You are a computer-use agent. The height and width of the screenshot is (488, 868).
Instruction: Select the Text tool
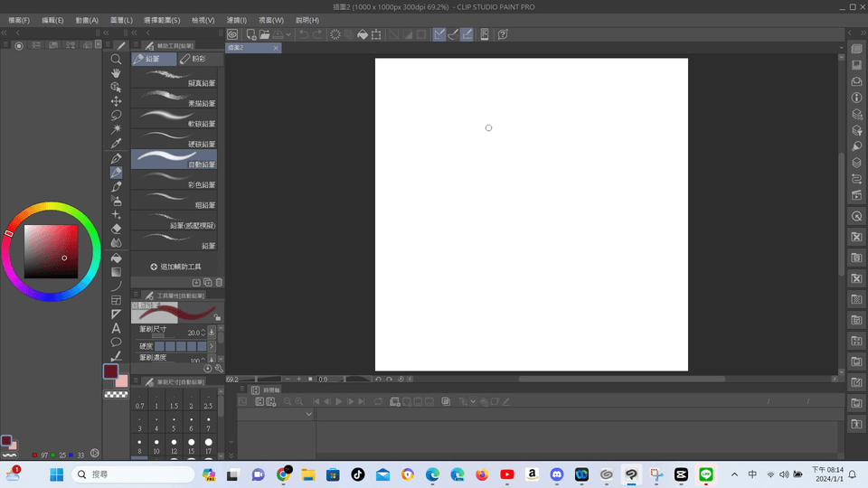[116, 328]
